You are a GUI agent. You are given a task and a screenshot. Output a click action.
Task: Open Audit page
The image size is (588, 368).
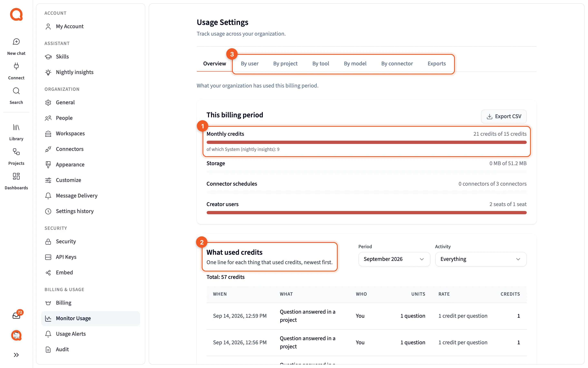coord(91,350)
